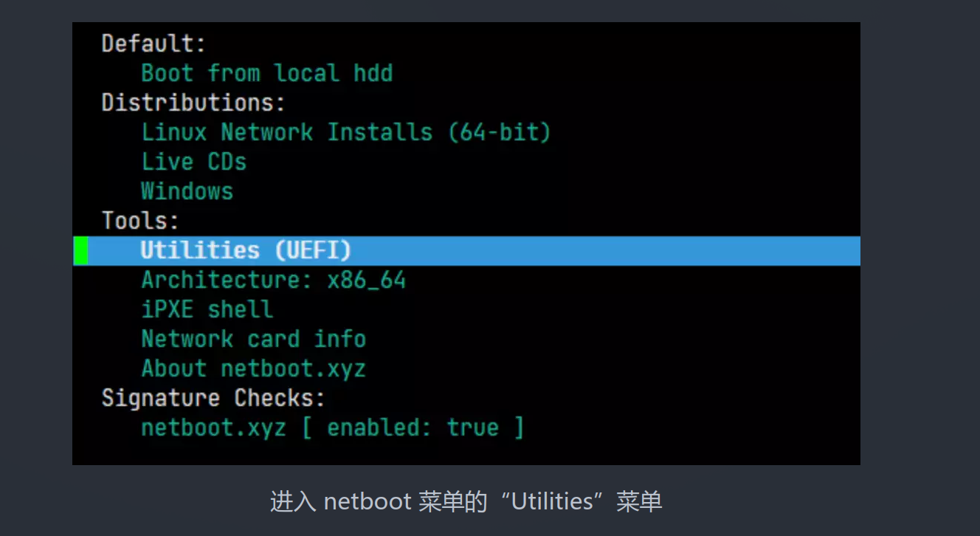Screen dimensions: 980x536
Task: Open About netboot.xyz entry
Action: [x=253, y=368]
